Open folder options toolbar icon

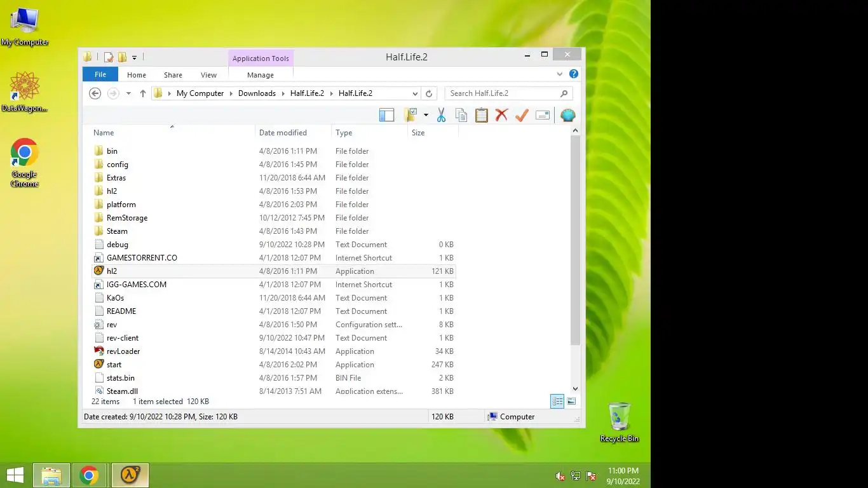point(410,115)
